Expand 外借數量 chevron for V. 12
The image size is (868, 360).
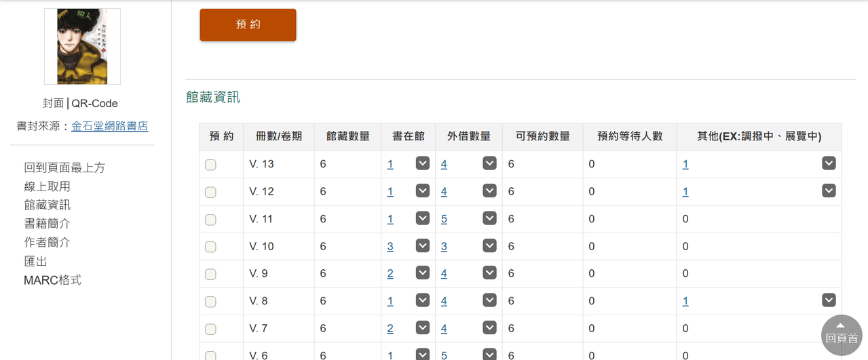click(x=490, y=191)
